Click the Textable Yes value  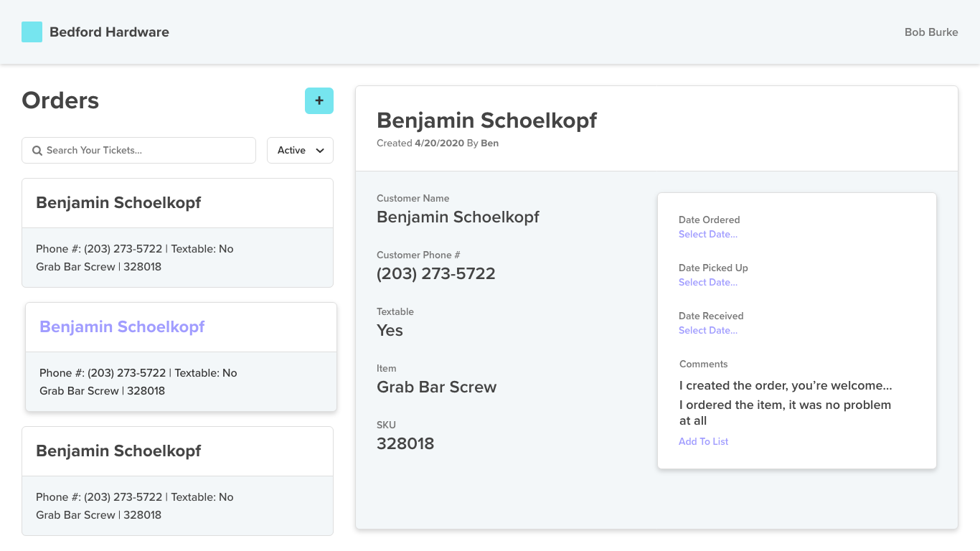click(x=390, y=331)
